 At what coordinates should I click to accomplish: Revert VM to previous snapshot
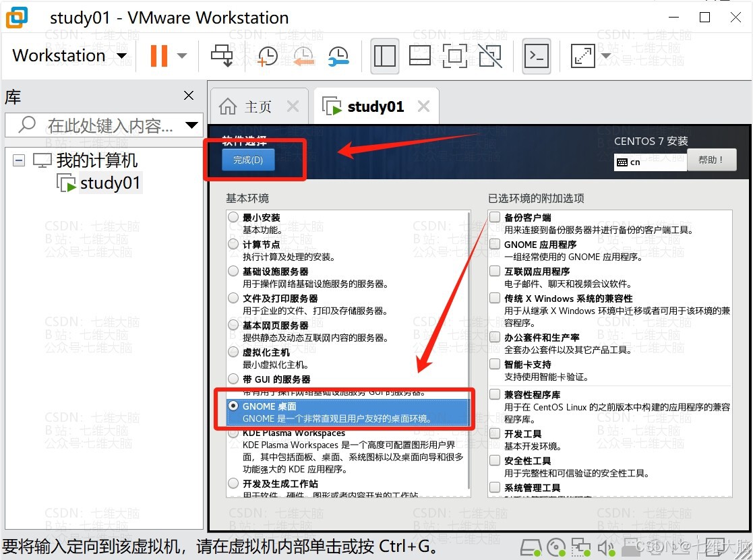point(303,56)
